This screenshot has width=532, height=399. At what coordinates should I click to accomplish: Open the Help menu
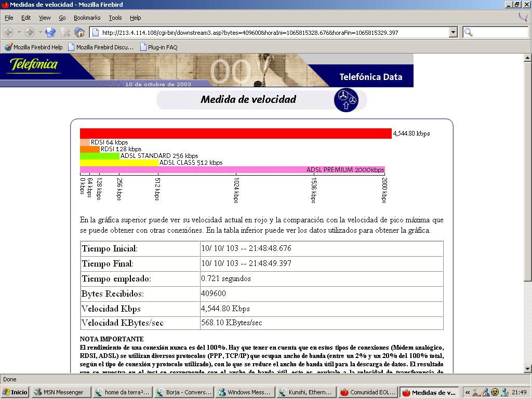[x=136, y=18]
